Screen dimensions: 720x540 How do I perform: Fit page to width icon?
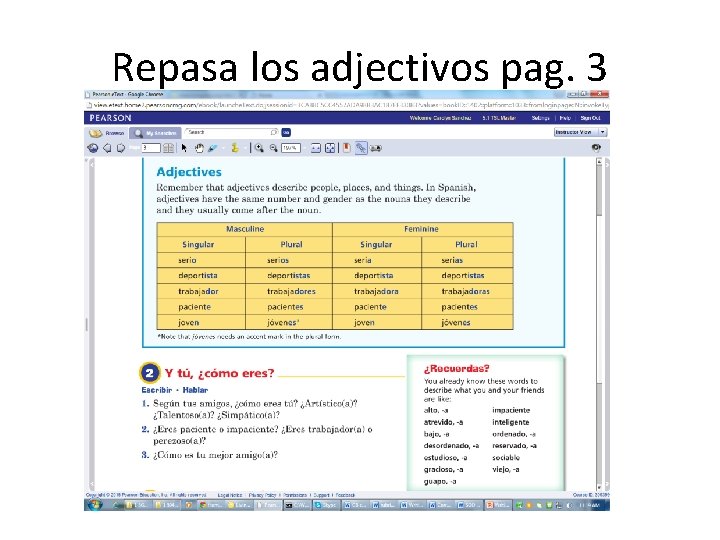(x=315, y=148)
